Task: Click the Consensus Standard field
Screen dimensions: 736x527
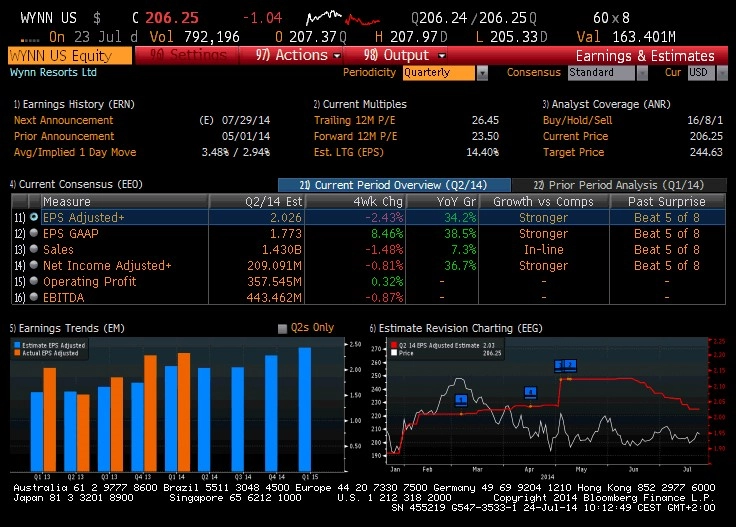Action: [601, 73]
